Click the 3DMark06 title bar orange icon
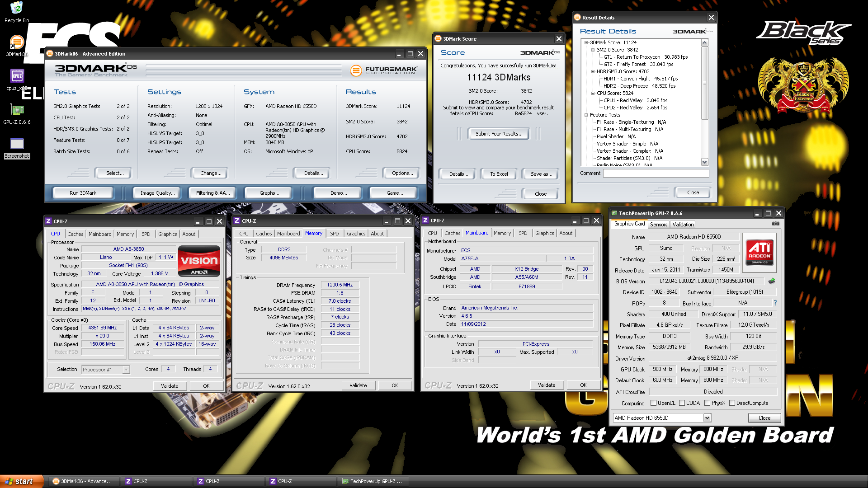Screen dimensions: 868x488 pyautogui.click(x=50, y=53)
